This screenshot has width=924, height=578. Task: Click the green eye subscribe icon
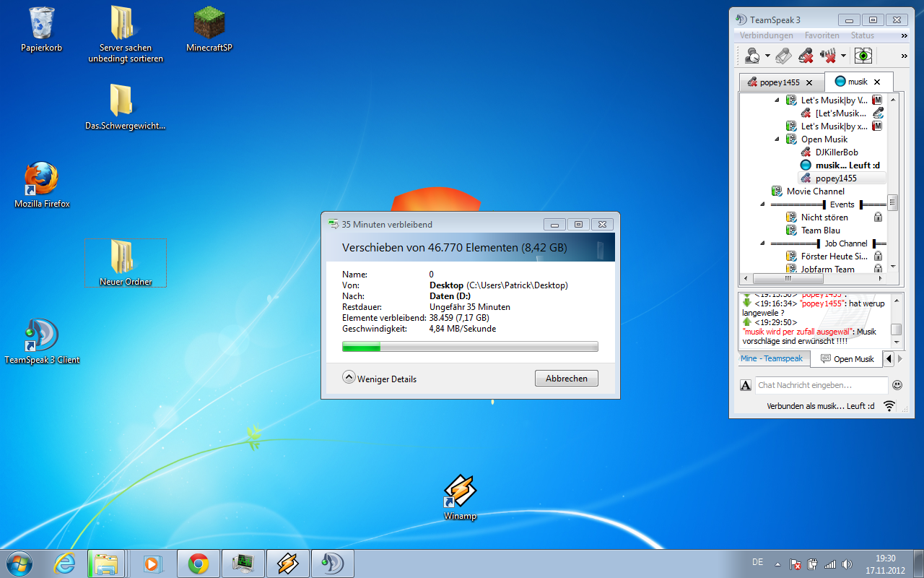pyautogui.click(x=863, y=55)
